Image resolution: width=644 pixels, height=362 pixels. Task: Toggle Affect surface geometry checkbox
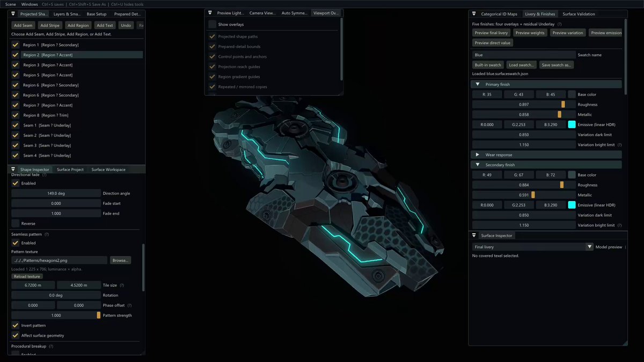click(16, 336)
